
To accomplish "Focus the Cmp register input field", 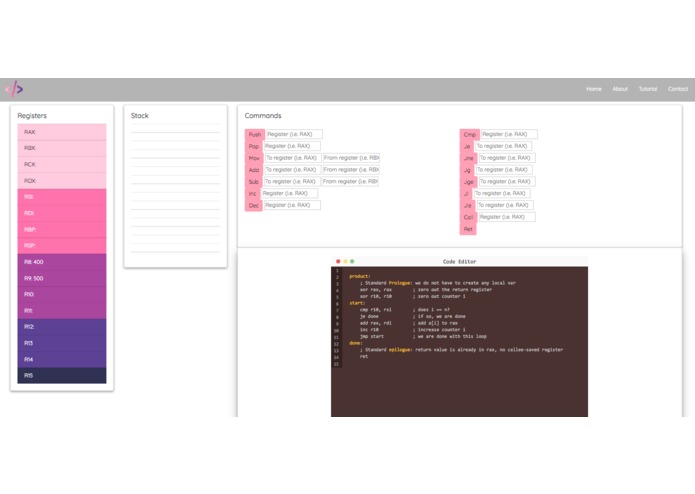I will [509, 134].
